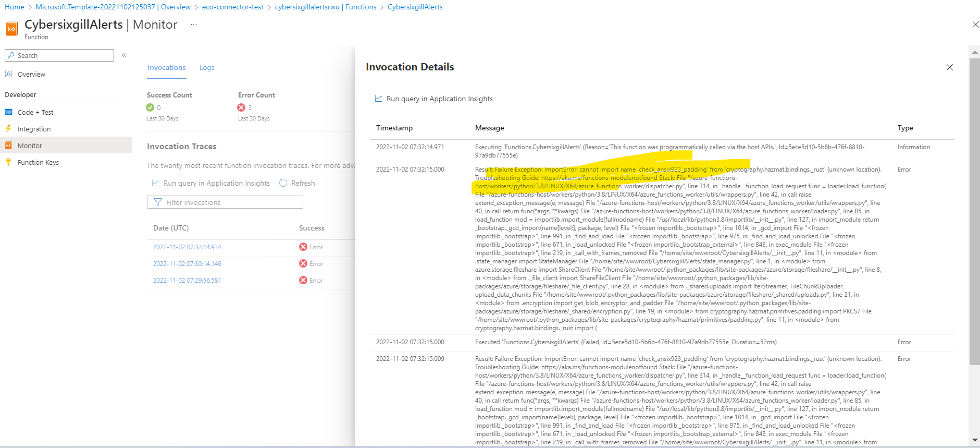
Task: Click the Success column header
Action: (x=312, y=228)
